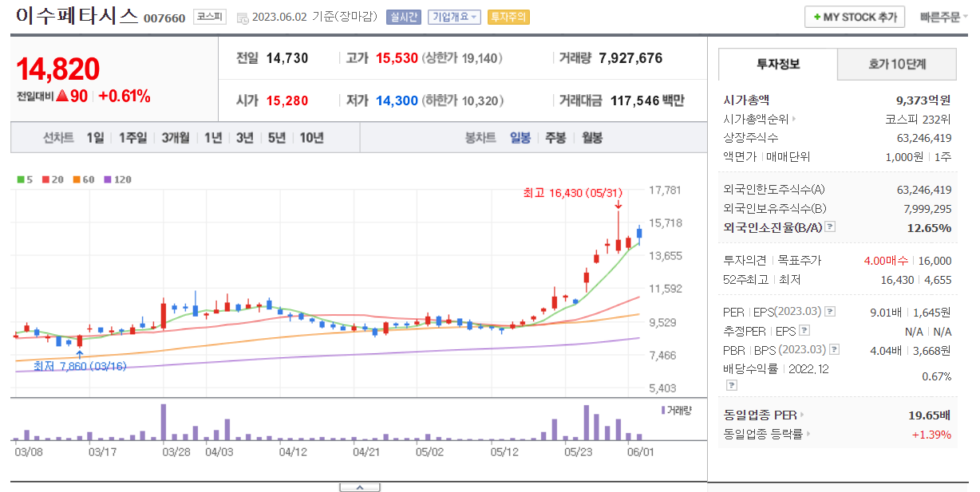
Task: Click the 투자주의 badge
Action: (x=508, y=17)
